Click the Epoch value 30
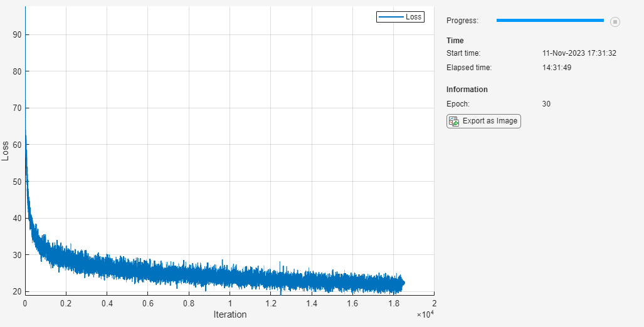This screenshot has width=644, height=327. pos(546,104)
